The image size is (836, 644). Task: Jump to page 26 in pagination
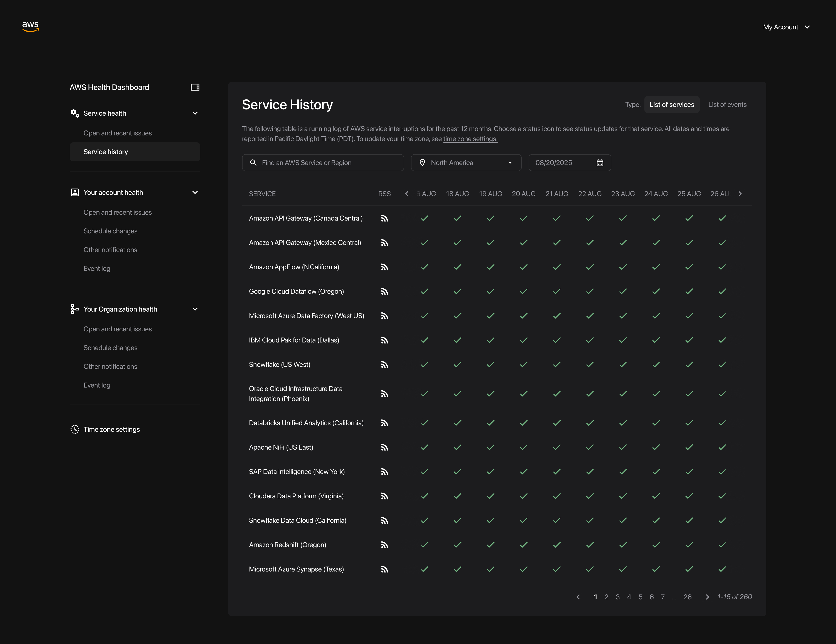(688, 597)
